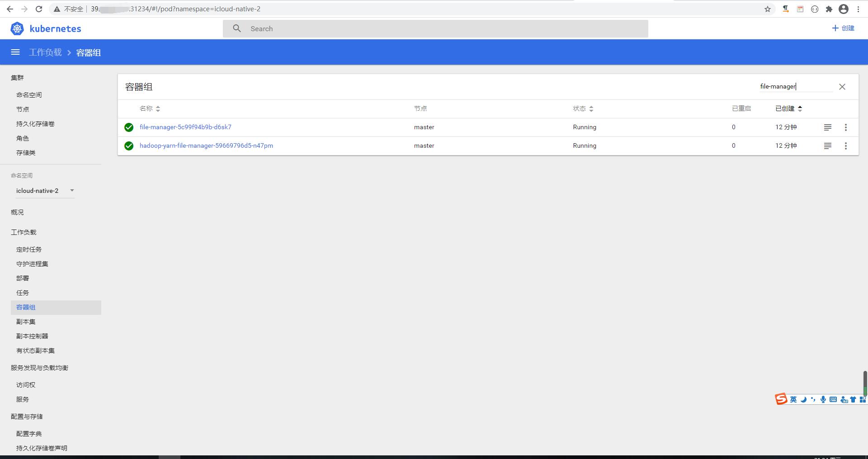Clear the file-manager search filter with X

[x=842, y=86]
